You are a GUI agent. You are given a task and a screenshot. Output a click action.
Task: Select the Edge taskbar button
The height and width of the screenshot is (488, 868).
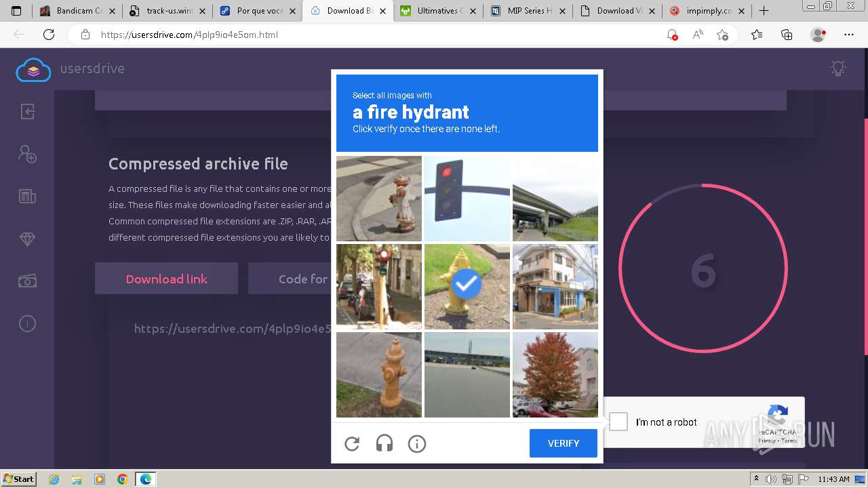tap(146, 479)
